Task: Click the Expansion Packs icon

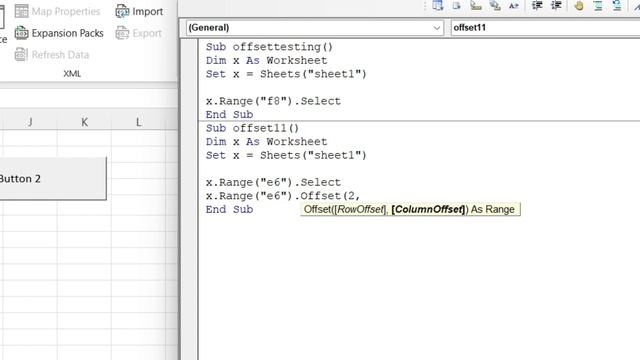Action: (x=21, y=33)
